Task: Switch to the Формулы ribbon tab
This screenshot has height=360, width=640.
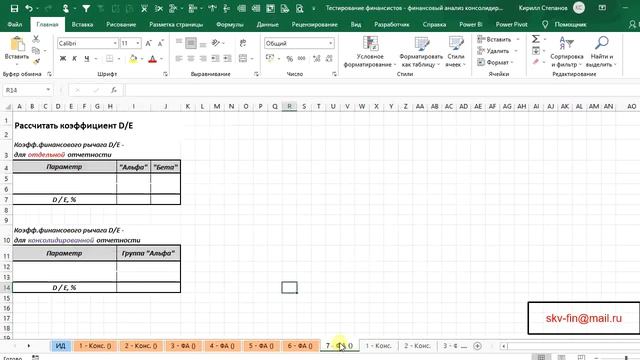Action: pos(229,24)
